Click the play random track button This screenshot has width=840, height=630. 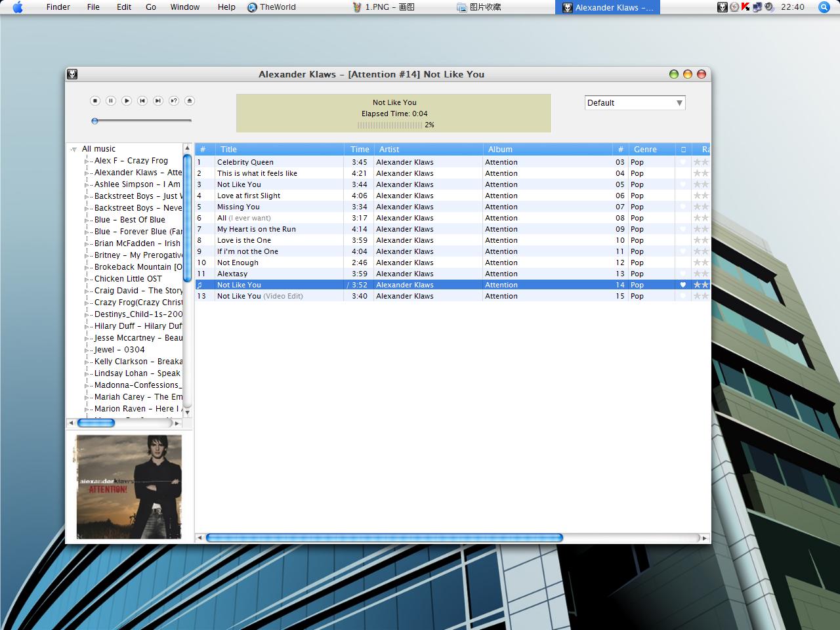pos(174,100)
